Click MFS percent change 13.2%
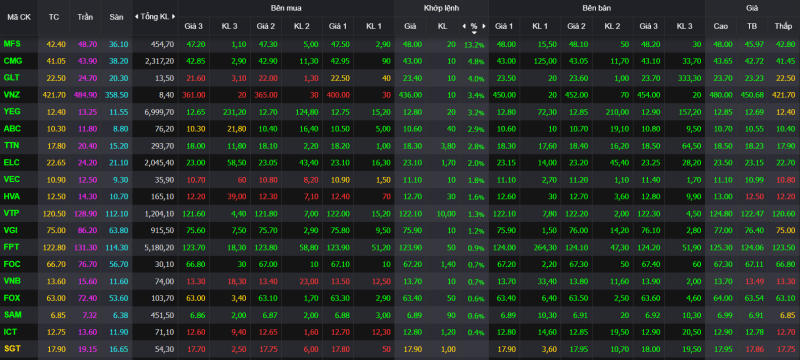This screenshot has width=800, height=360. (x=474, y=45)
